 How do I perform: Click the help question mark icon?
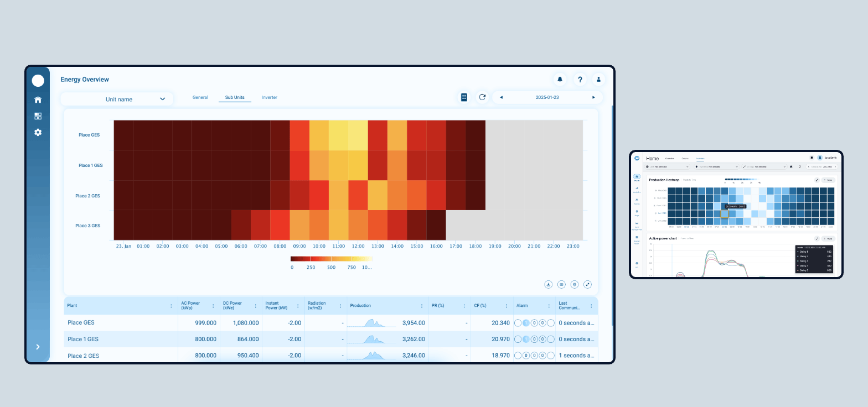point(580,80)
